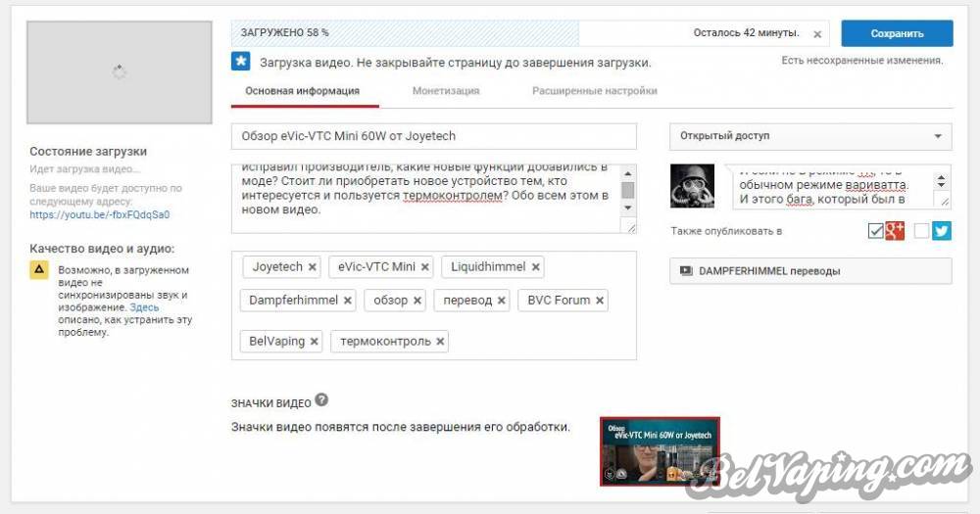
Task: Click the yellow warning triangle icon
Action: 39,270
